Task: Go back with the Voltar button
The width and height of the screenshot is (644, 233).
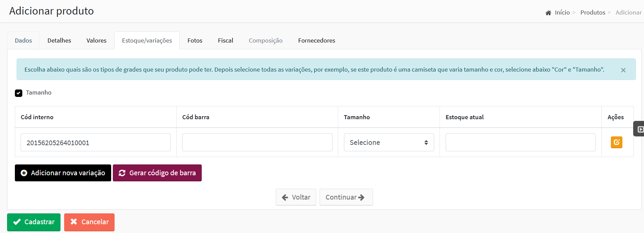Action: (x=296, y=197)
